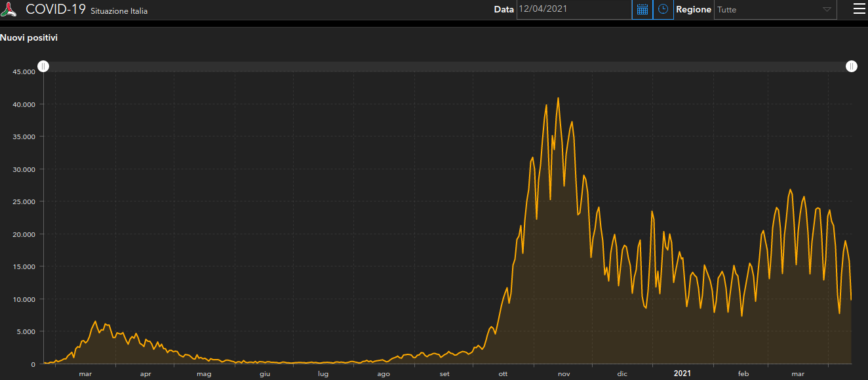
Task: Click the left handle of chart range slider
Action: [x=43, y=66]
